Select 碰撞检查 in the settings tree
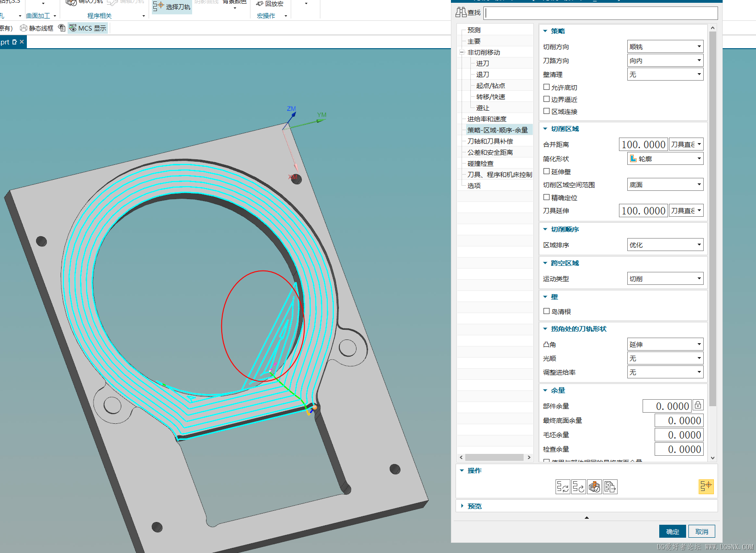Image resolution: width=756 pixels, height=553 pixels. (x=480, y=163)
